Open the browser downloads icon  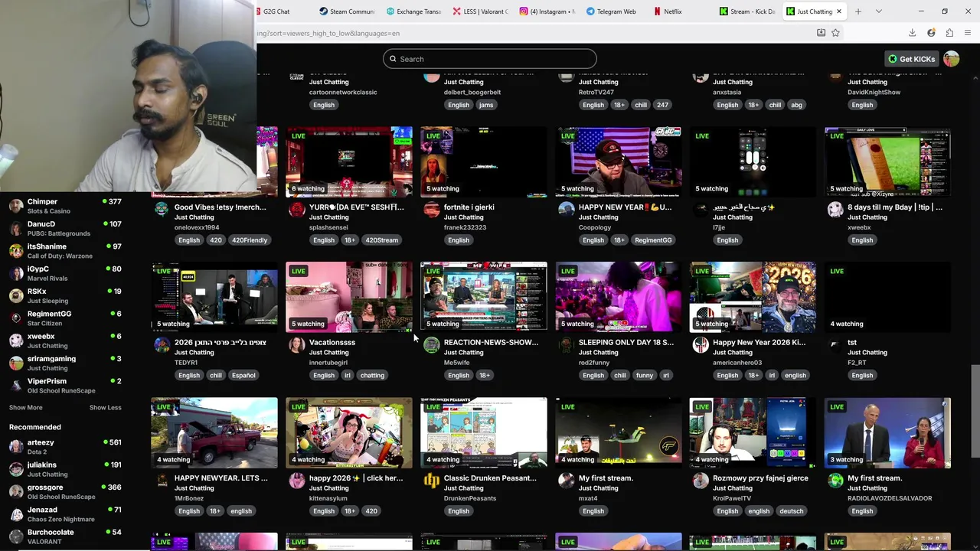click(x=912, y=33)
